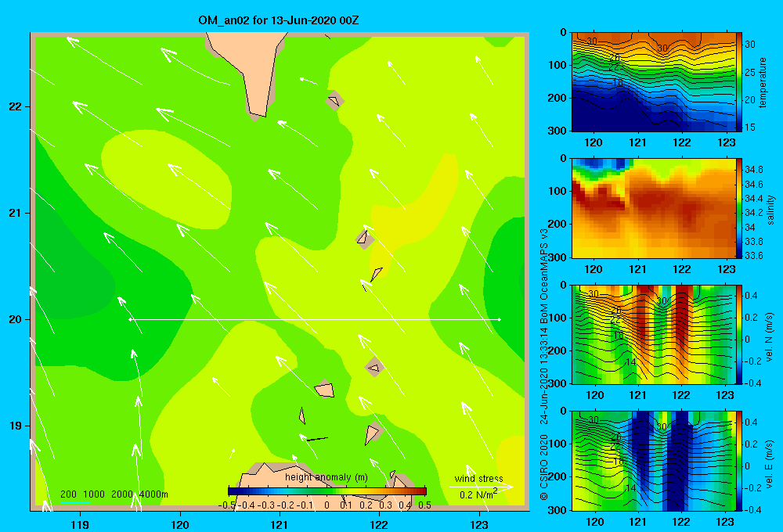Screen dimensions: 783x532
Task: Select the latitude 19 axis label
Action: point(16,426)
